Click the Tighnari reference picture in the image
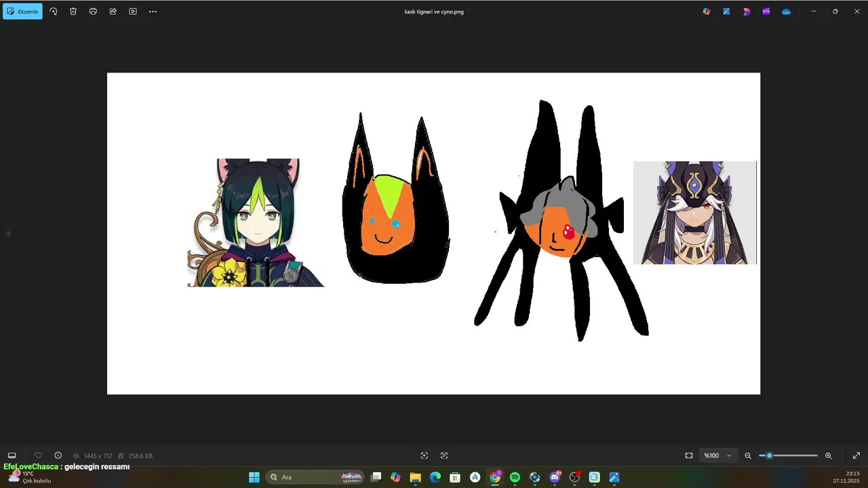This screenshot has height=488, width=868. coord(256,222)
